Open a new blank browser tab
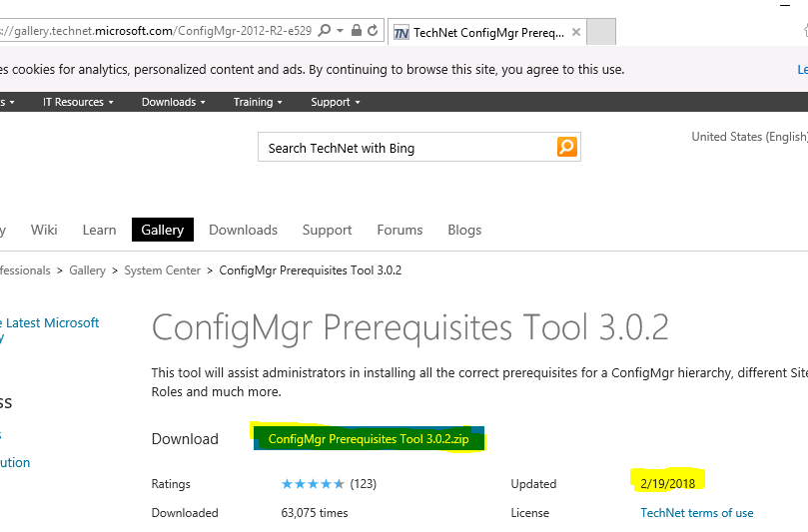 click(x=601, y=32)
